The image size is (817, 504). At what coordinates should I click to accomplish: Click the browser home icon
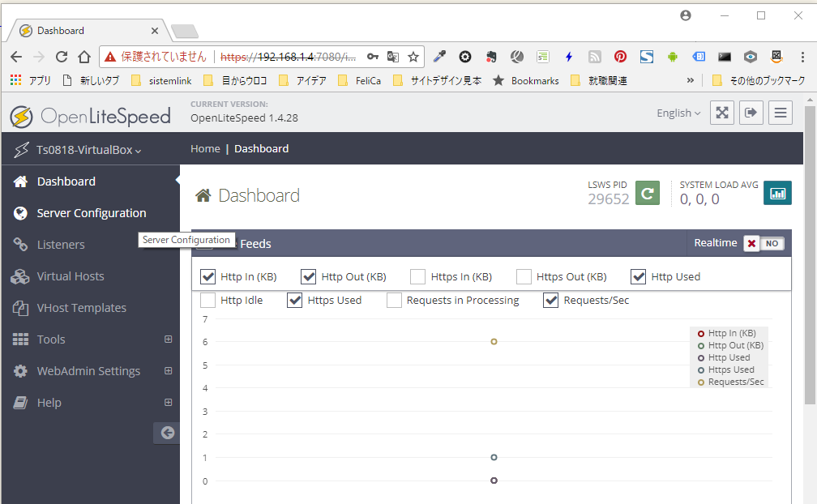[84, 57]
